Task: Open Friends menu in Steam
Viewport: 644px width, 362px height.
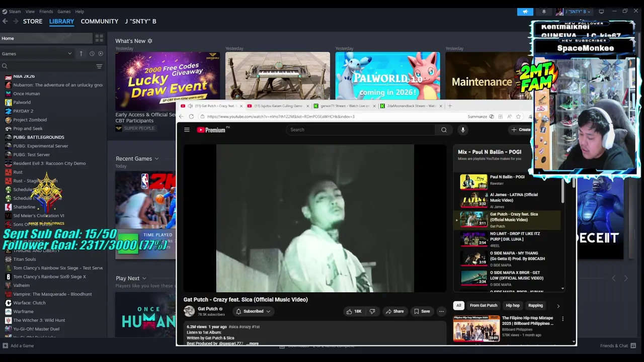Action: pos(46,12)
